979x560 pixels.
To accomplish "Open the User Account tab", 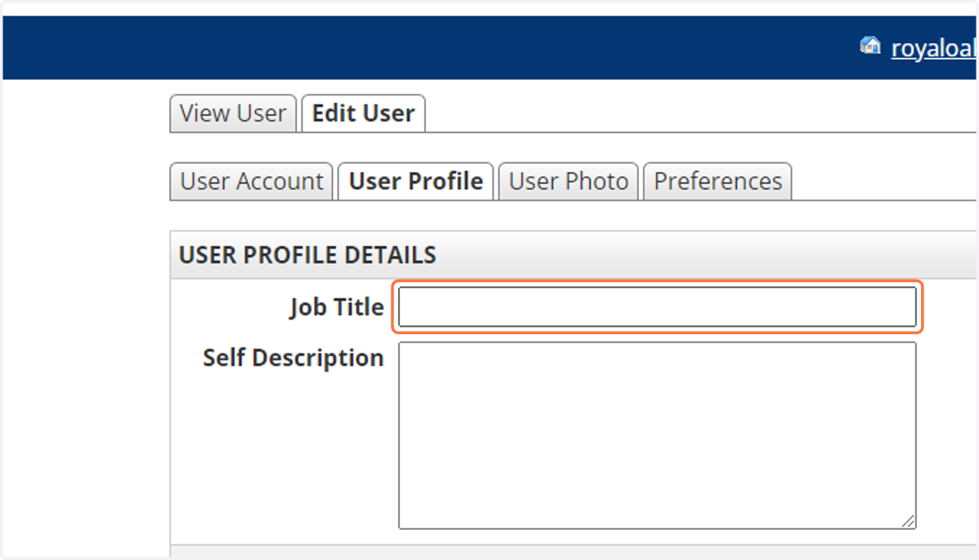I will [251, 181].
